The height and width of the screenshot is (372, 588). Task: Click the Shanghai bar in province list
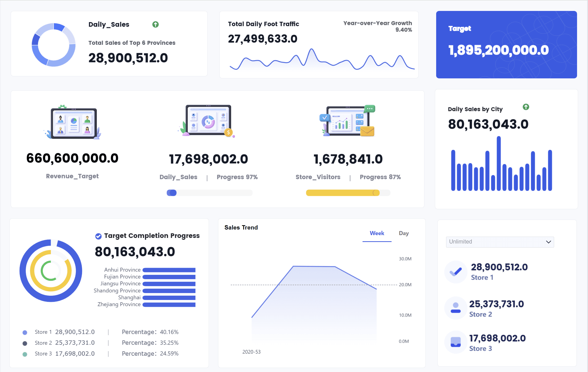click(169, 298)
